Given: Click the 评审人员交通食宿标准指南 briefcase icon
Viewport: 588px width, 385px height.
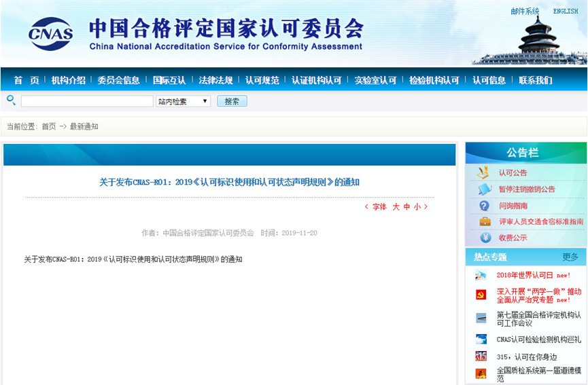Looking at the screenshot, I should coord(485,221).
